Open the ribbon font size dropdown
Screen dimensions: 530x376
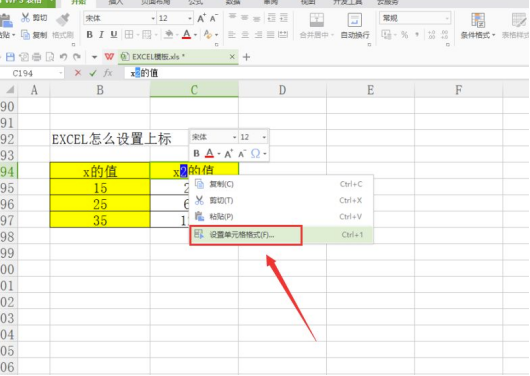click(x=190, y=18)
